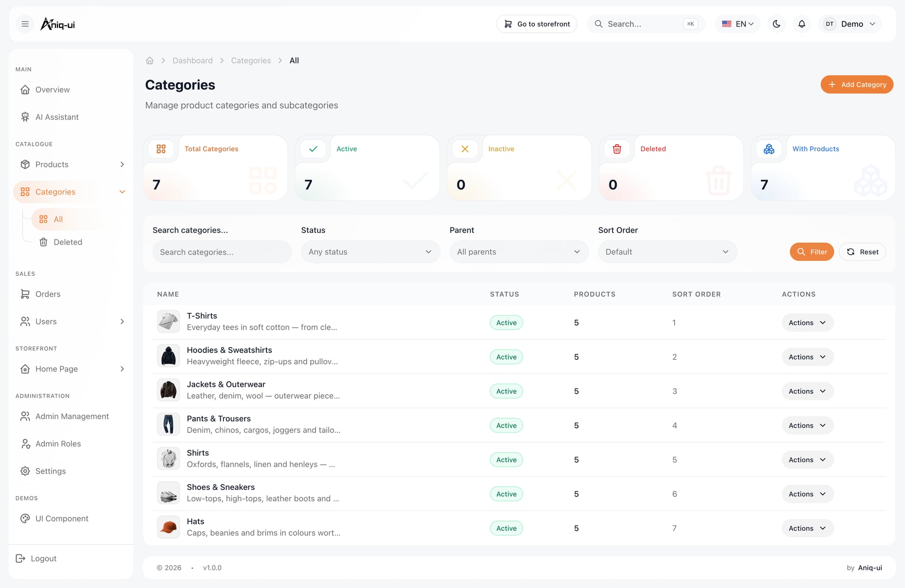Click the PRODUCTS column header
Image resolution: width=905 pixels, height=588 pixels.
[x=594, y=294]
